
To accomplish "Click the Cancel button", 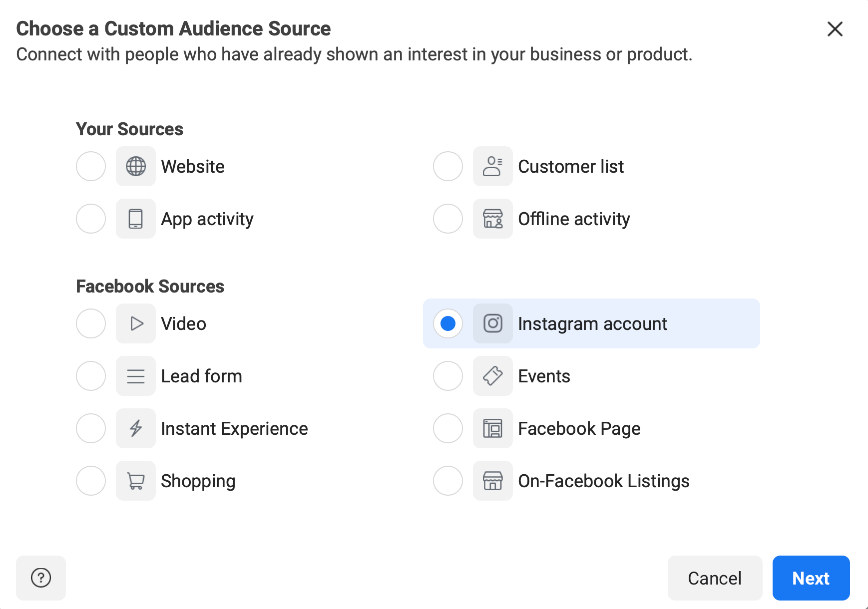I will coord(715,578).
